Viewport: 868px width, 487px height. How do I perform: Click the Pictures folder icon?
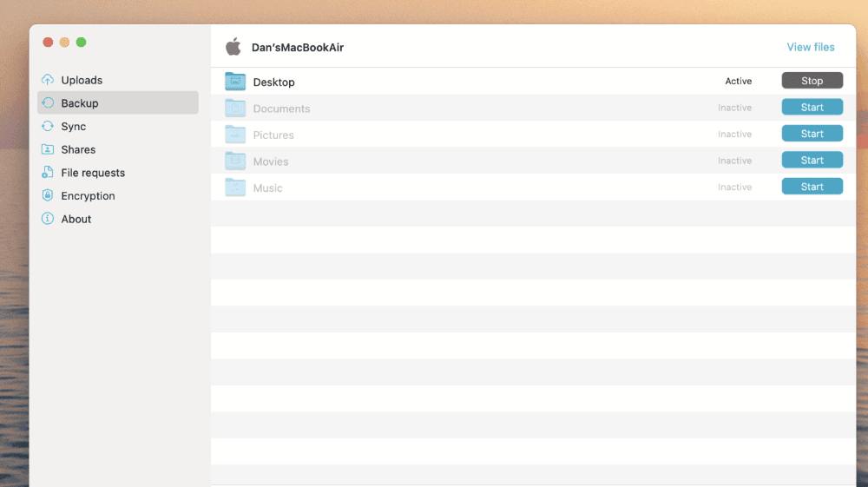click(x=235, y=135)
